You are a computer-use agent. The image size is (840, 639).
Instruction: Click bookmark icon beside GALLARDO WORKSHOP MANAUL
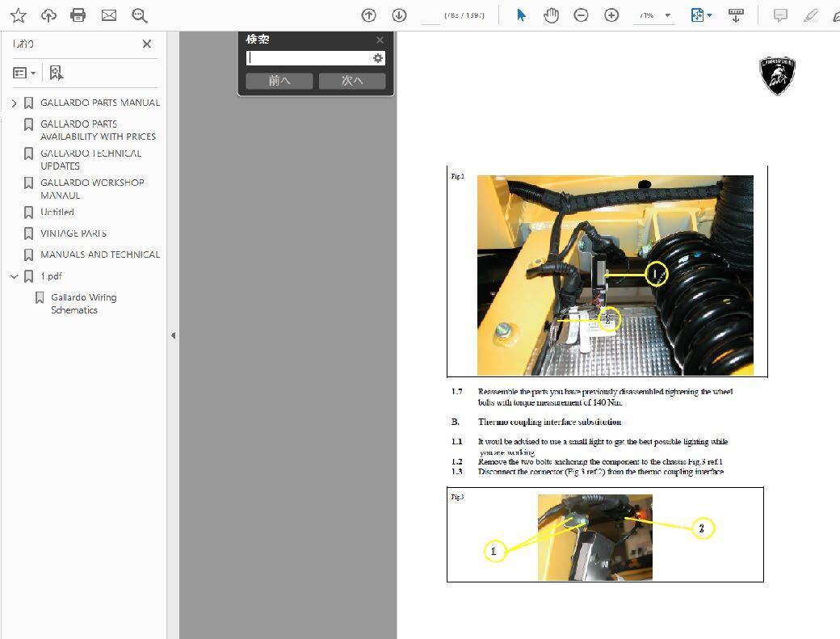pyautogui.click(x=29, y=183)
